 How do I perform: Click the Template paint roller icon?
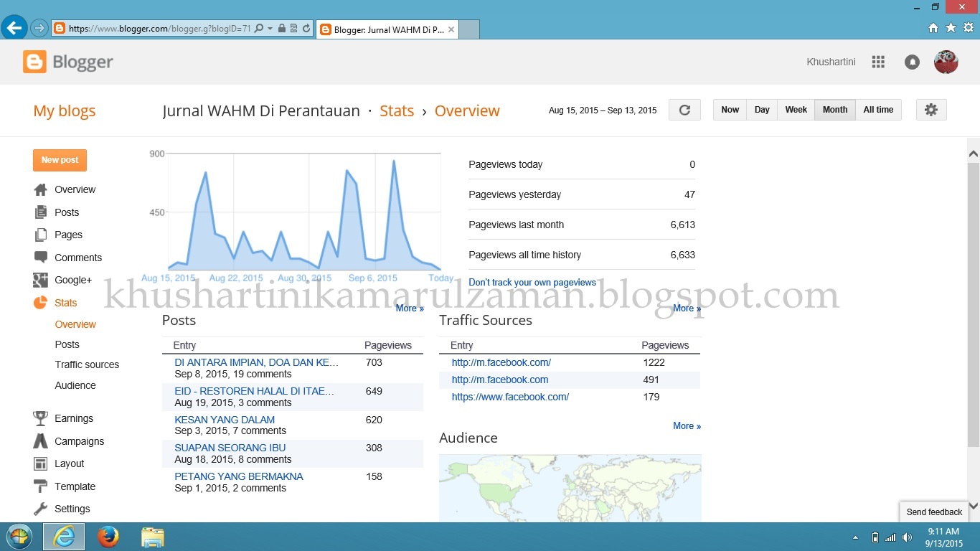click(41, 486)
